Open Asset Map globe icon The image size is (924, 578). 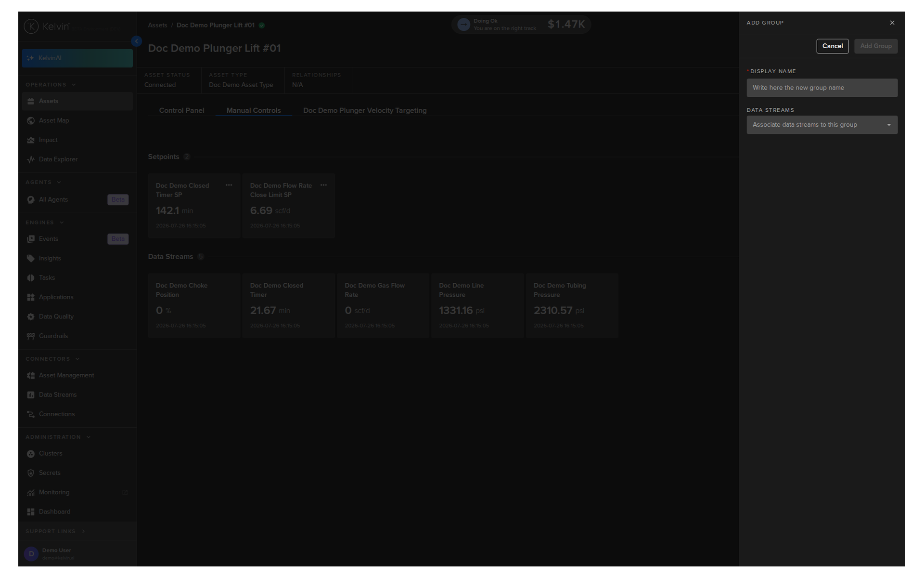tap(31, 120)
